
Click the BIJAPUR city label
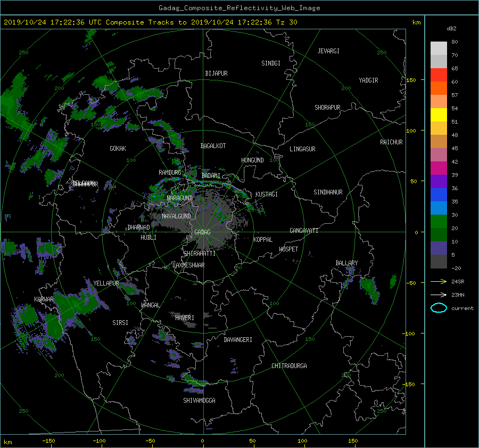tap(216, 74)
